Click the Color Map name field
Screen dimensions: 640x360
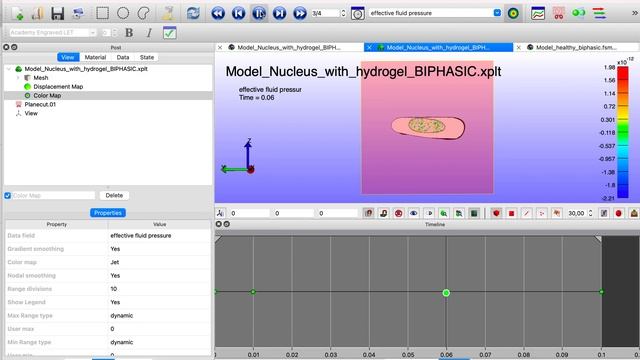point(53,196)
